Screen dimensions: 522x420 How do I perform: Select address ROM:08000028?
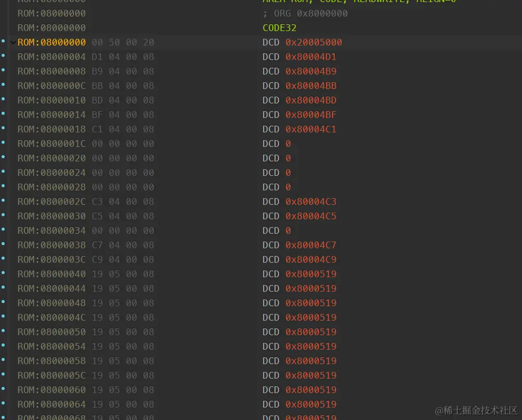pos(52,187)
